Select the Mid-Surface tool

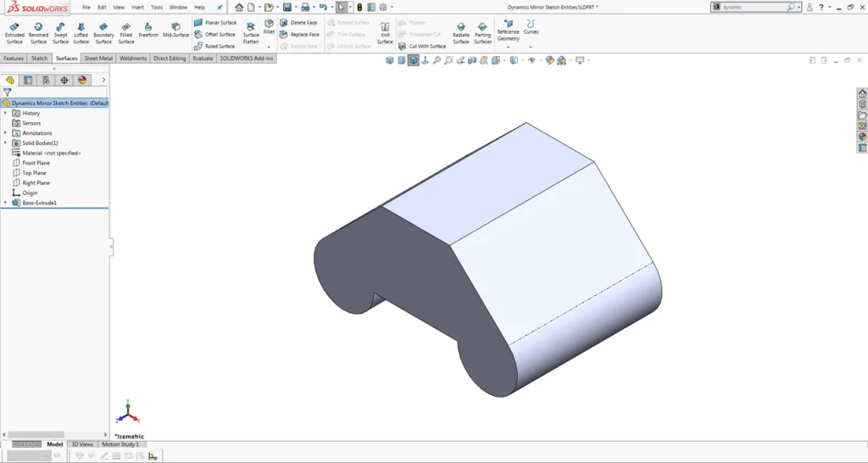(x=175, y=30)
